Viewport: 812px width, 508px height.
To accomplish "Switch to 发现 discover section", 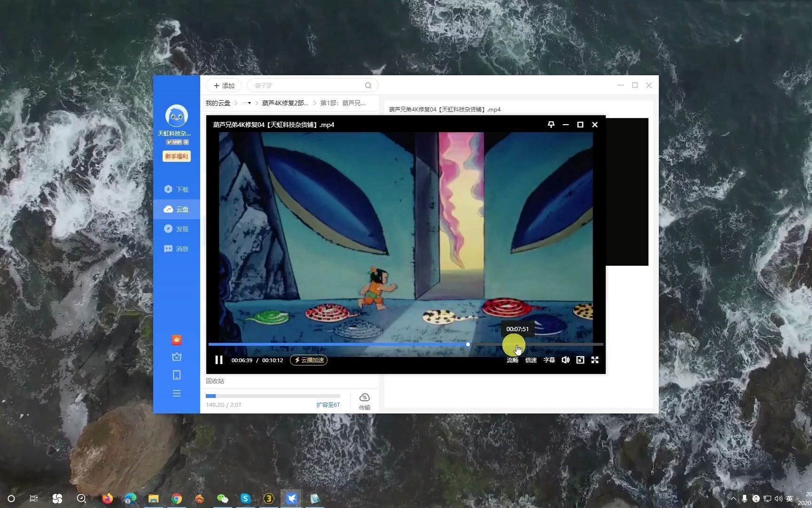I will pyautogui.click(x=177, y=229).
